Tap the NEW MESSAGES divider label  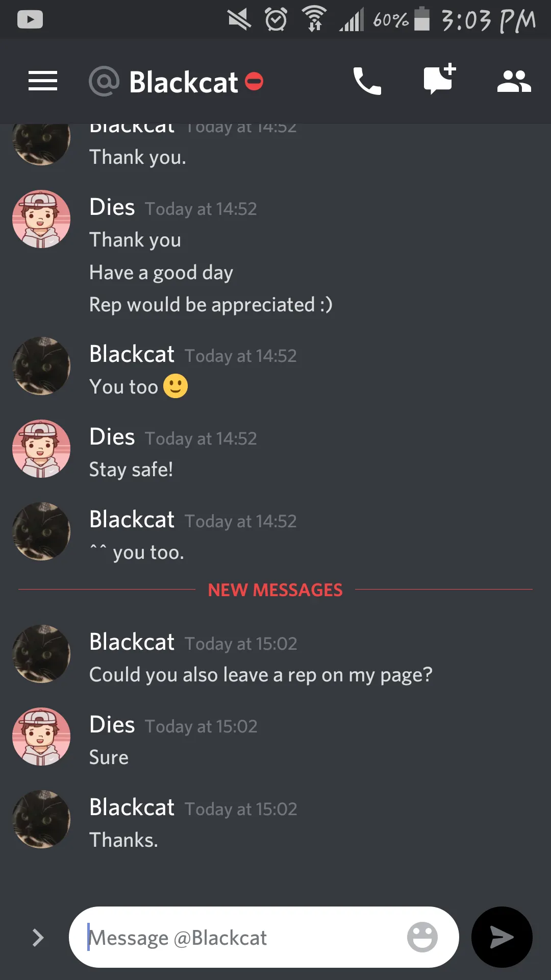click(275, 590)
